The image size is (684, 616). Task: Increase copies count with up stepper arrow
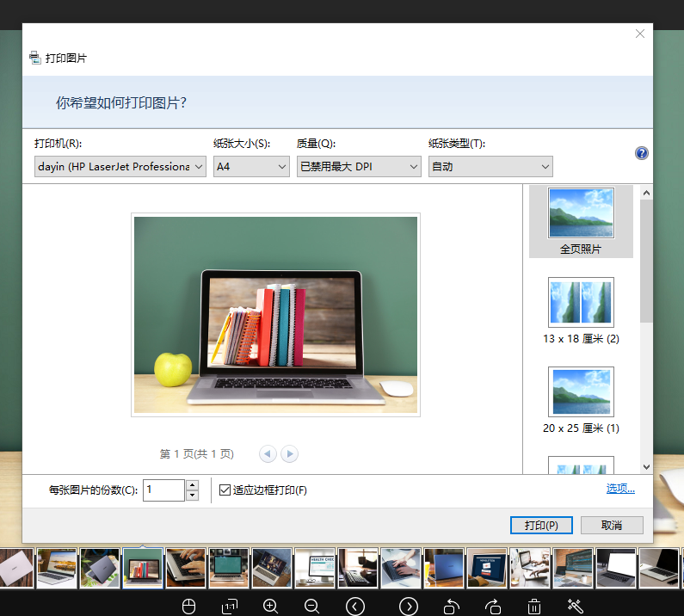(x=192, y=485)
